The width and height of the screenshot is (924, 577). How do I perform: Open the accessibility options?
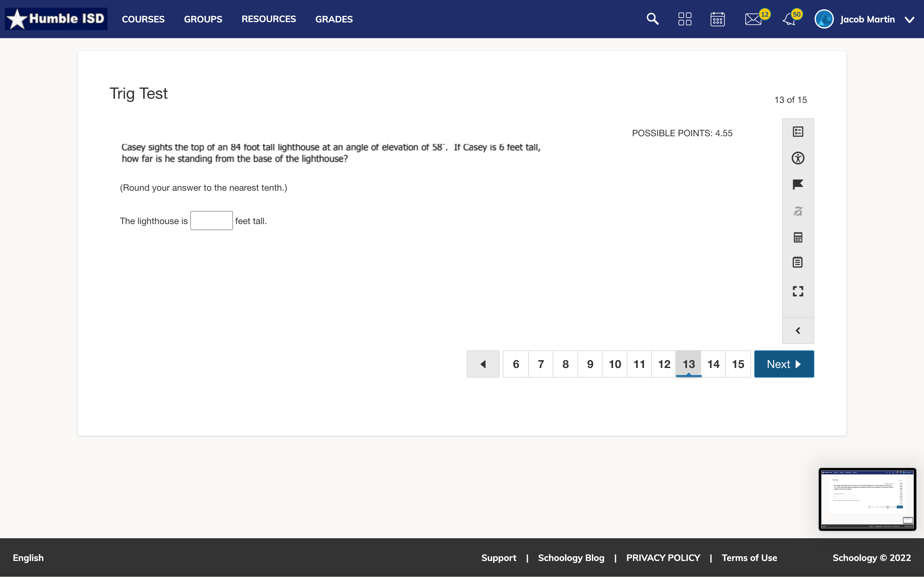[798, 158]
